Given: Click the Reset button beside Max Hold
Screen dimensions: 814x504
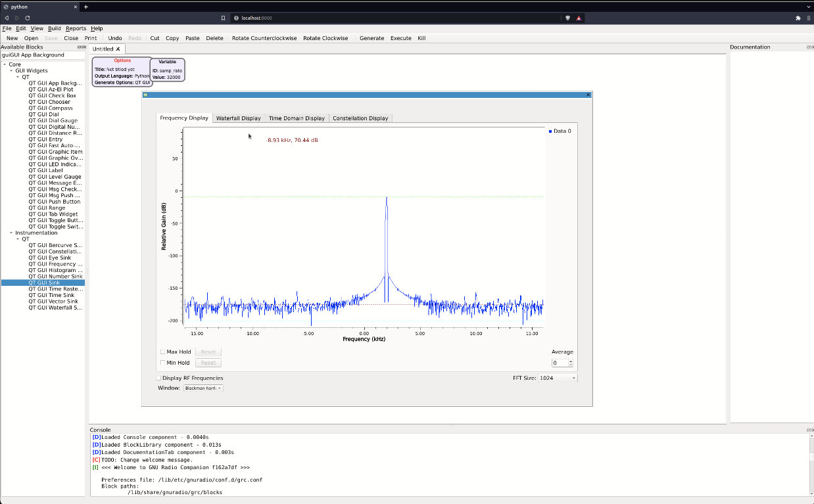Looking at the screenshot, I should pos(208,352).
